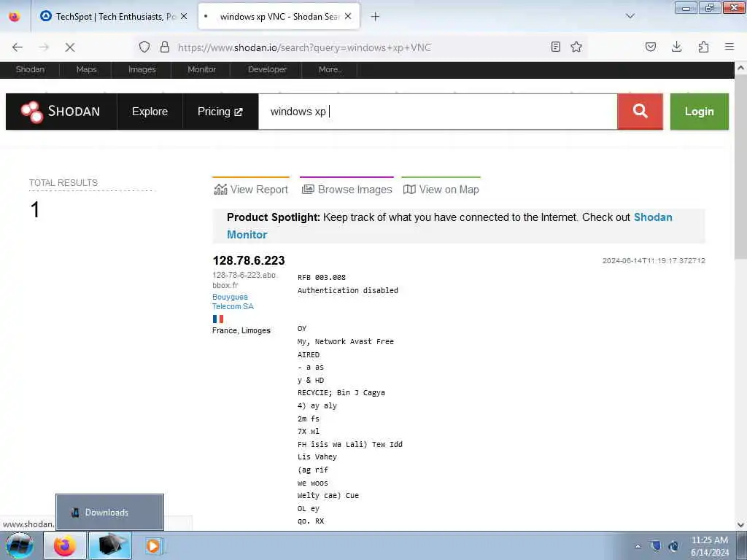Click the result timestamp 2024-06-14
Image resolution: width=747 pixels, height=560 pixels.
tap(654, 260)
